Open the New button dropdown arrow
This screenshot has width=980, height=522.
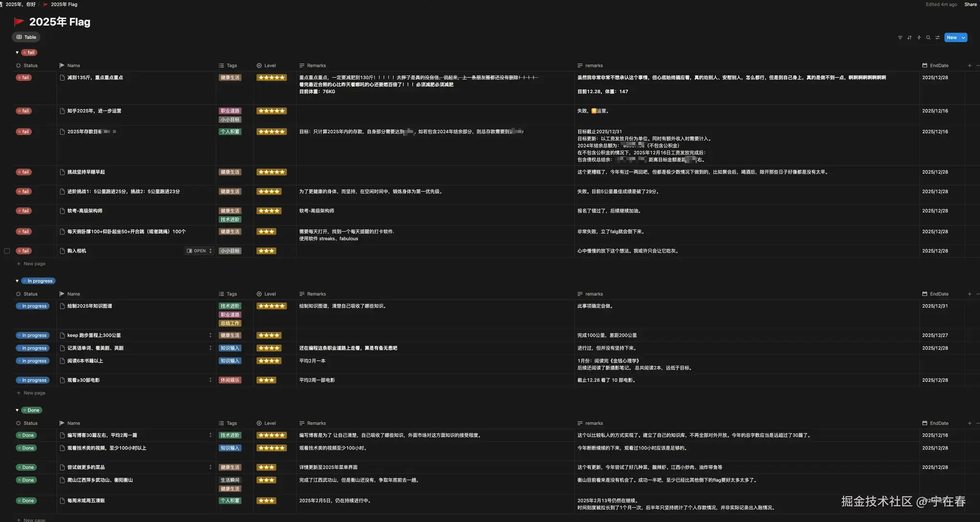point(963,37)
